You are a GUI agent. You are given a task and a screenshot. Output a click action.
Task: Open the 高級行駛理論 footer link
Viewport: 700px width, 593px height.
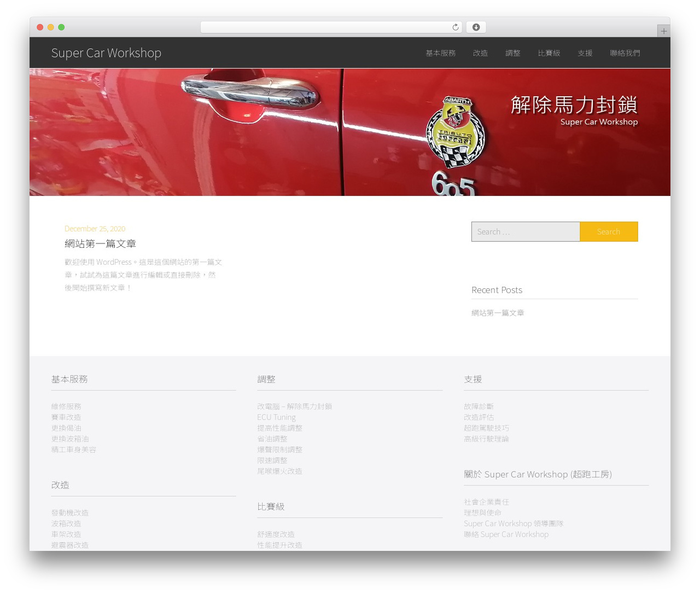tap(487, 439)
